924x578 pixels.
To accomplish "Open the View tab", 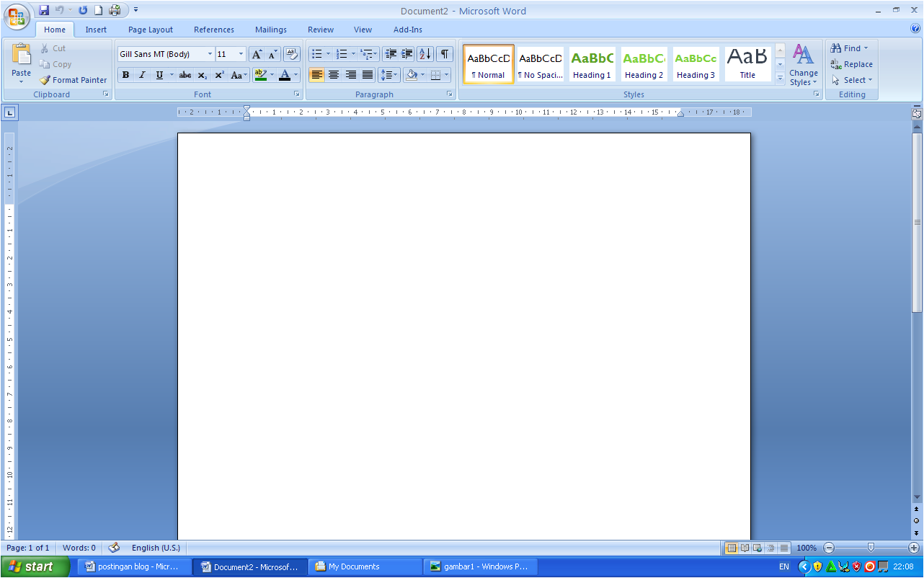I will point(363,30).
